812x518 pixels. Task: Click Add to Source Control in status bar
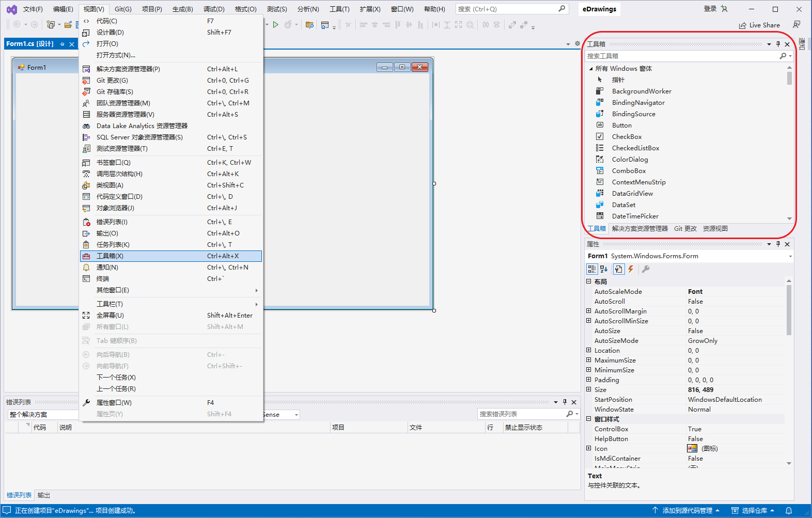click(686, 510)
